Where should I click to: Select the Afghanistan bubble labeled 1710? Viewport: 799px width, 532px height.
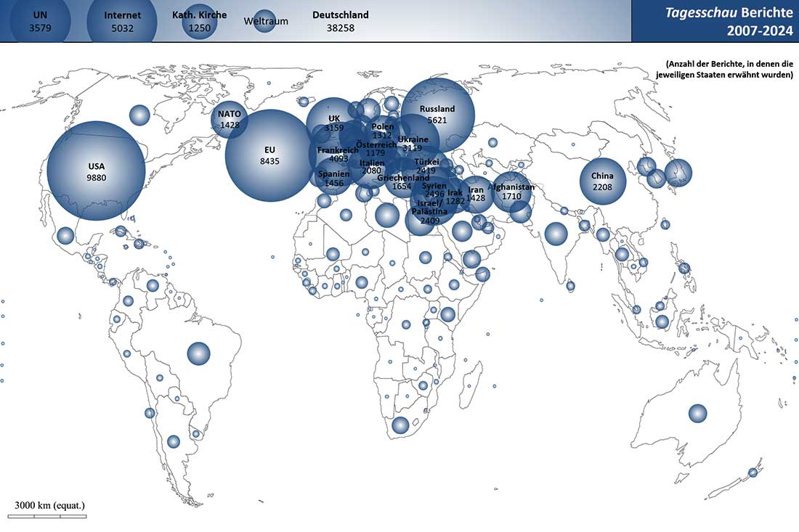tap(511, 192)
